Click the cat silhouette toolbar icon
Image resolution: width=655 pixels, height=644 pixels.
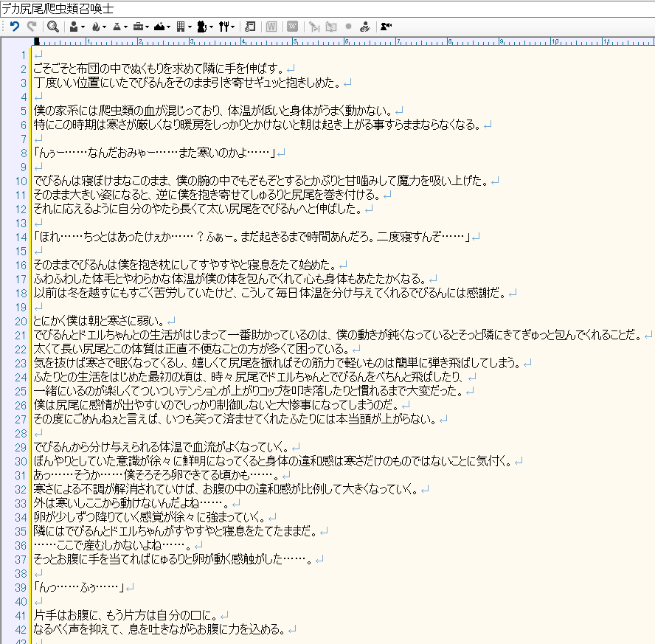point(202,27)
